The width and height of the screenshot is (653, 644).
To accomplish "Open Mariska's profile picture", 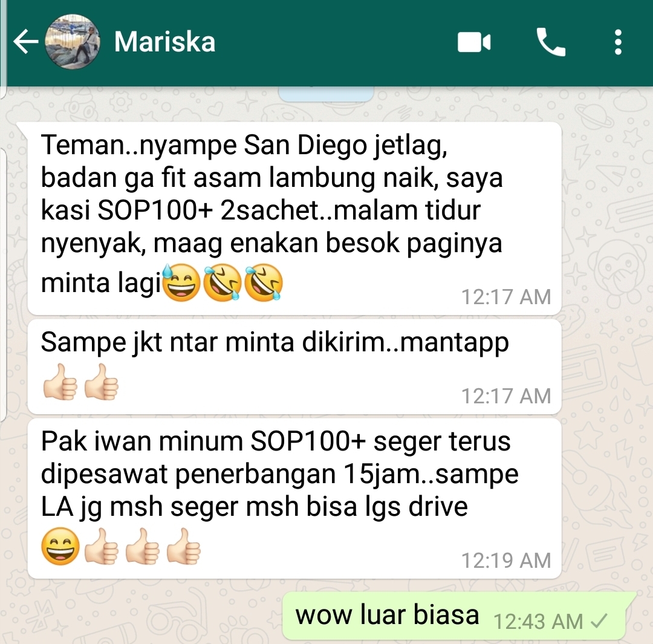I will tap(73, 42).
